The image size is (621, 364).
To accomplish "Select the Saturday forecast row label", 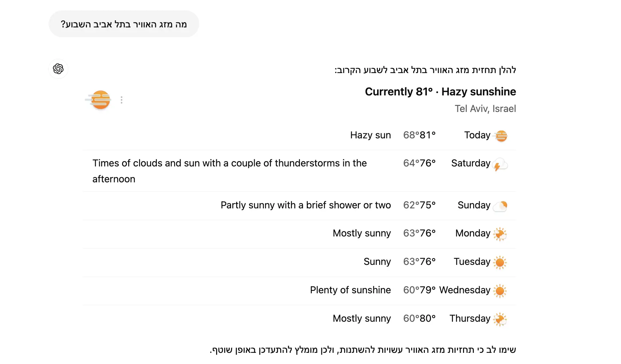I will tap(470, 163).
